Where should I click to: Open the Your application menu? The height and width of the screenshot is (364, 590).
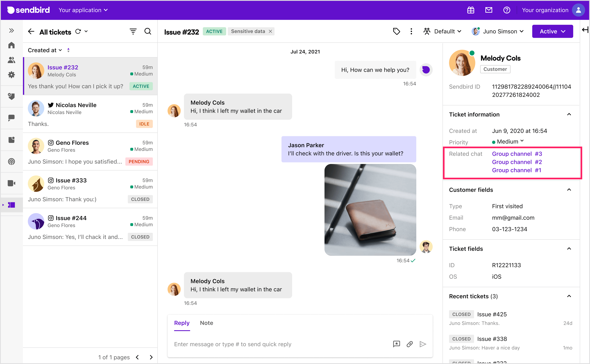coord(83,10)
